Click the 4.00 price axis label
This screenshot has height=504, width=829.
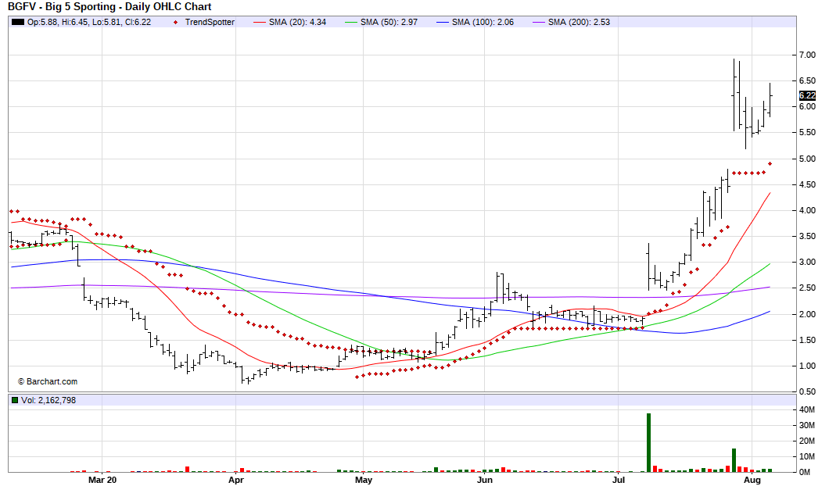coord(807,210)
